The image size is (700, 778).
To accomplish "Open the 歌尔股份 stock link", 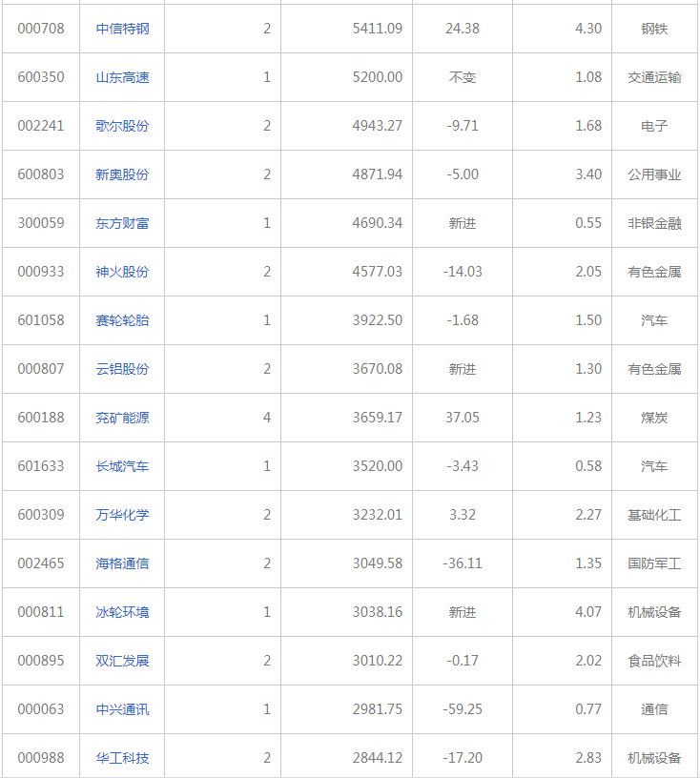I will [x=122, y=126].
